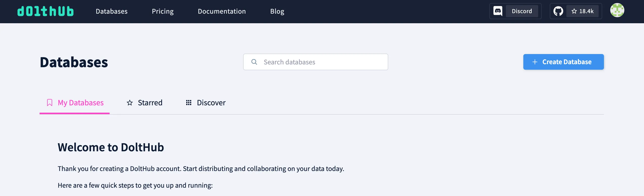Open Databases from the navigation bar
This screenshot has height=196, width=644.
tap(112, 11)
